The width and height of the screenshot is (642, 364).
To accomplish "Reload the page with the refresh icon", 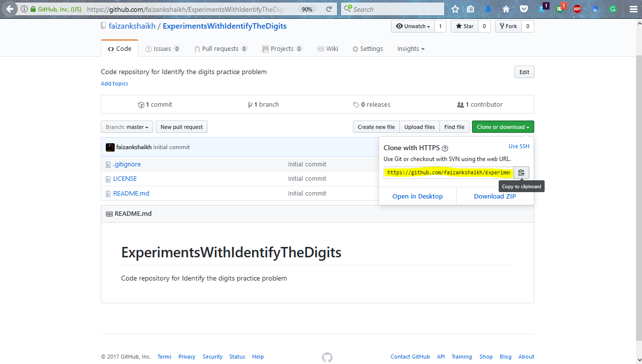I will (x=329, y=9).
